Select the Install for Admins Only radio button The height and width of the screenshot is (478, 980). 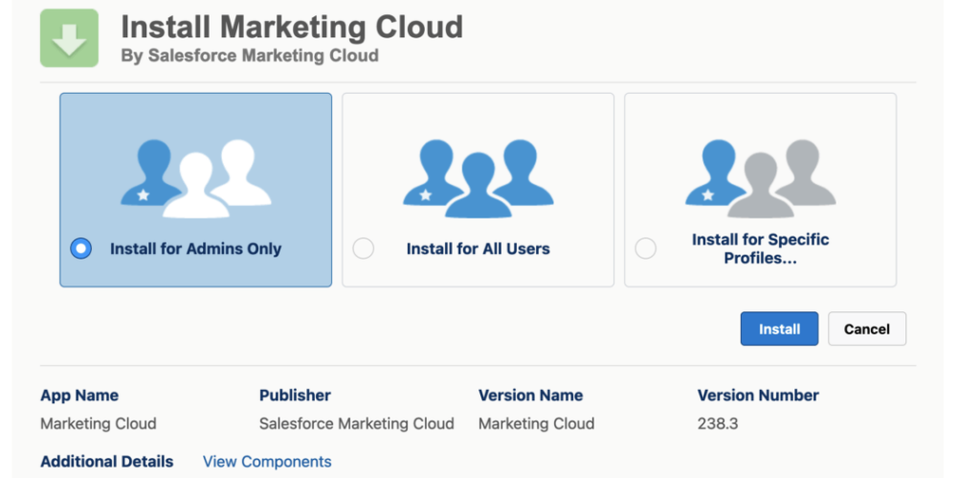[80, 248]
